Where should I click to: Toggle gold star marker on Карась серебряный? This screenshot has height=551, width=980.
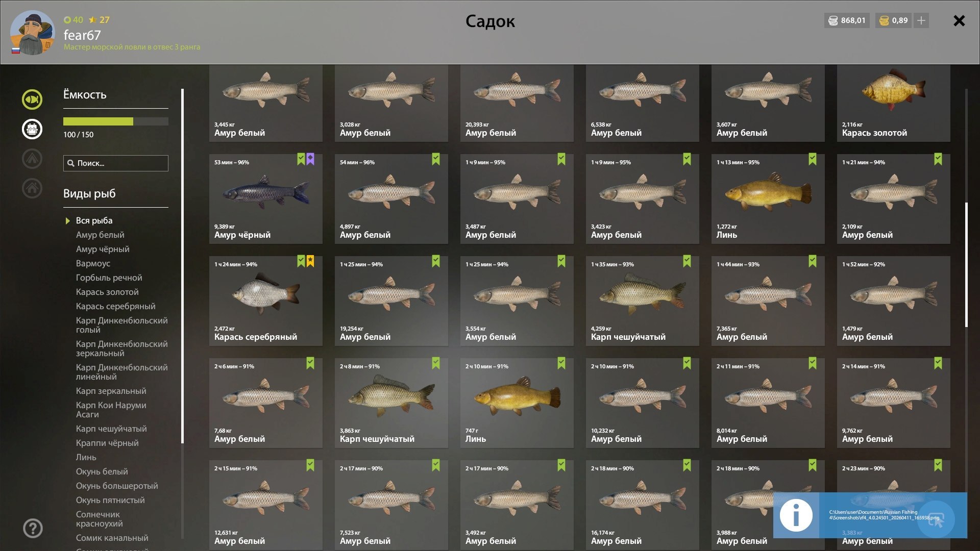(310, 261)
